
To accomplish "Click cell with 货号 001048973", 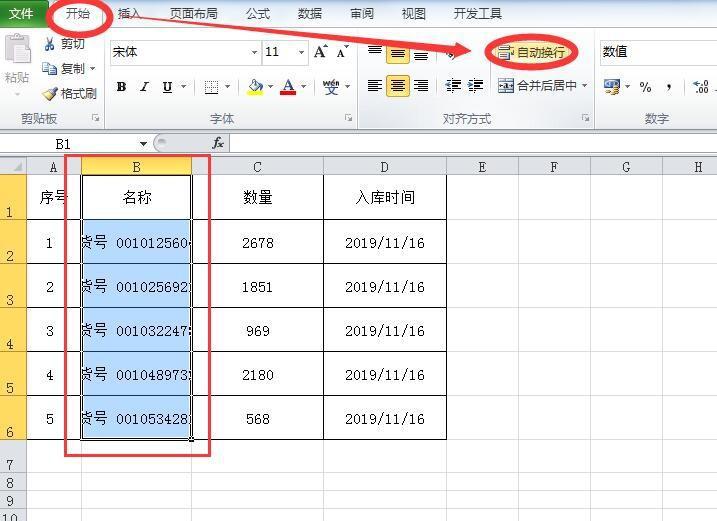I will pos(136,375).
